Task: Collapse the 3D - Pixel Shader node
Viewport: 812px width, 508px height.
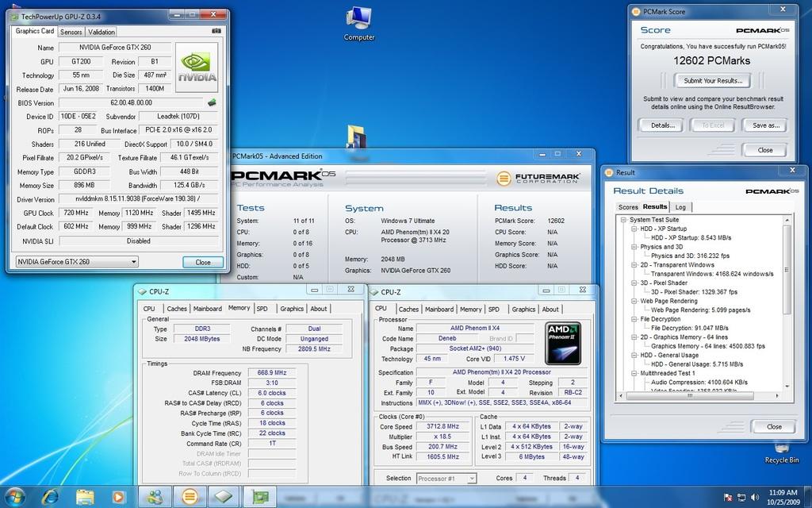Action: pyautogui.click(x=634, y=283)
